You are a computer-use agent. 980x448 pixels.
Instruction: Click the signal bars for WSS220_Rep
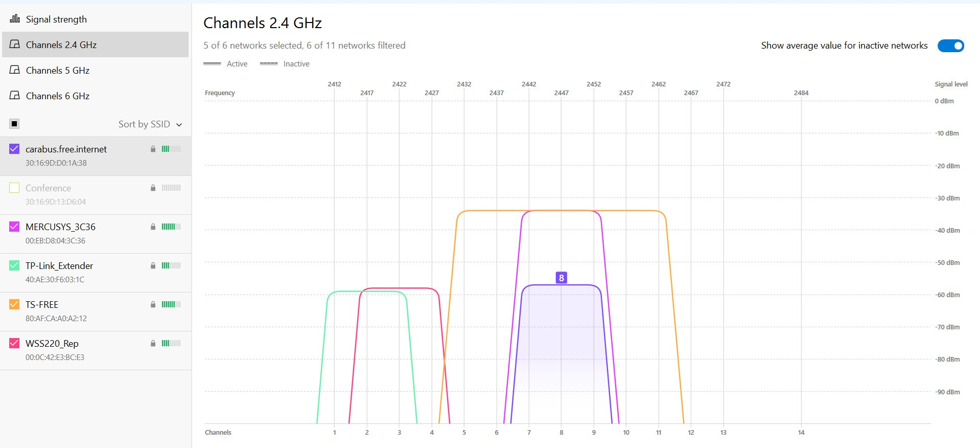[x=171, y=343]
